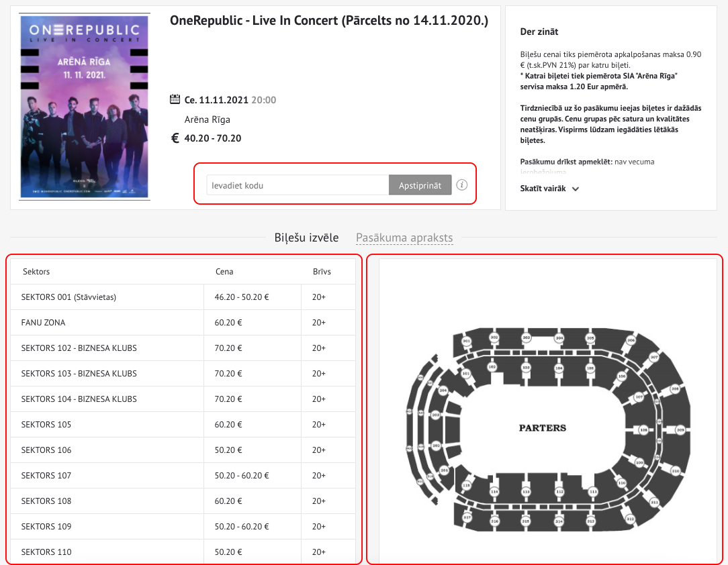This screenshot has width=728, height=565.
Task: Click the OneRepublic concert poster thumbnail
Action: coord(85,107)
